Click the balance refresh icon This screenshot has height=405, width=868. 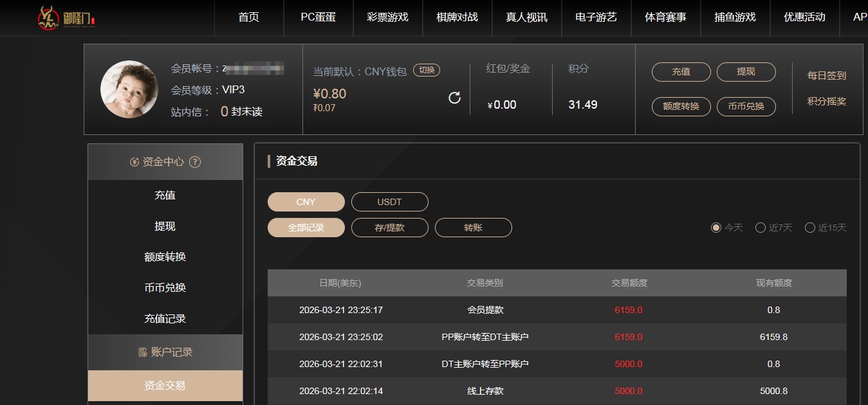[454, 98]
